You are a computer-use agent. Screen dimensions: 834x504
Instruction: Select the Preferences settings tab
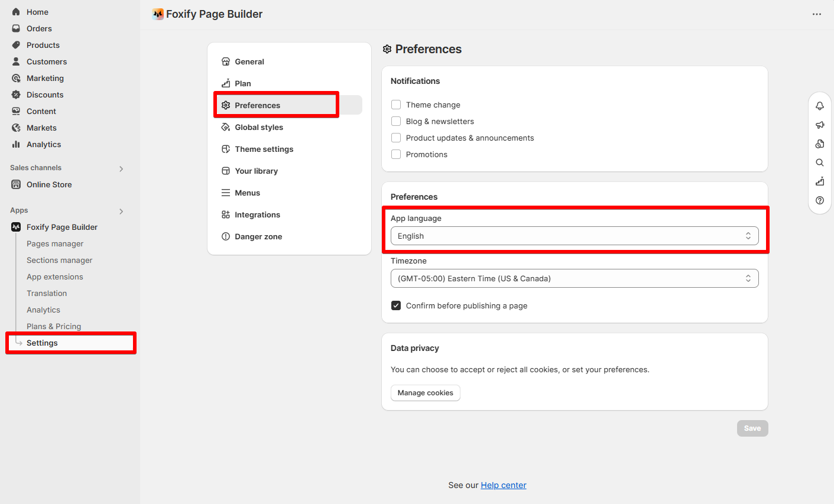click(x=289, y=105)
